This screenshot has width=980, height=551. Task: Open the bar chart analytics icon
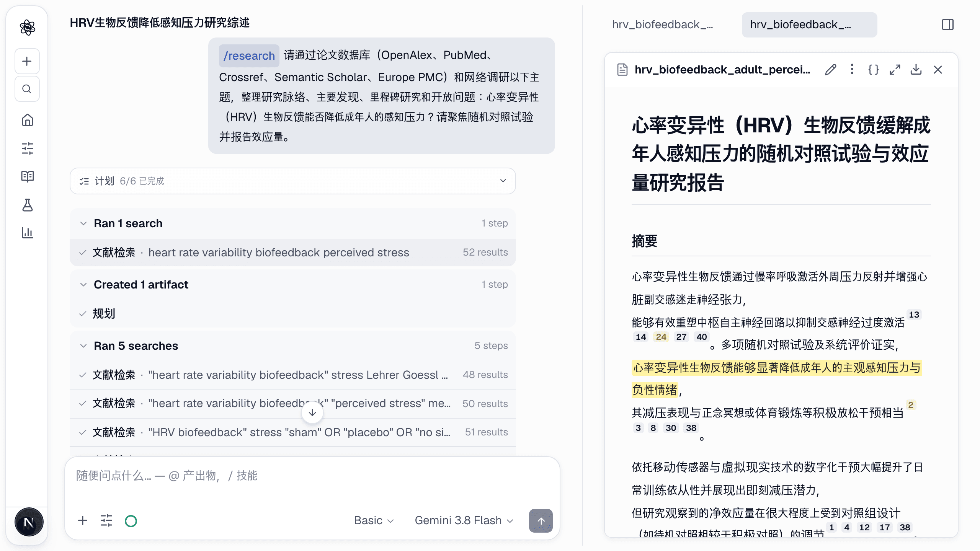coord(27,232)
